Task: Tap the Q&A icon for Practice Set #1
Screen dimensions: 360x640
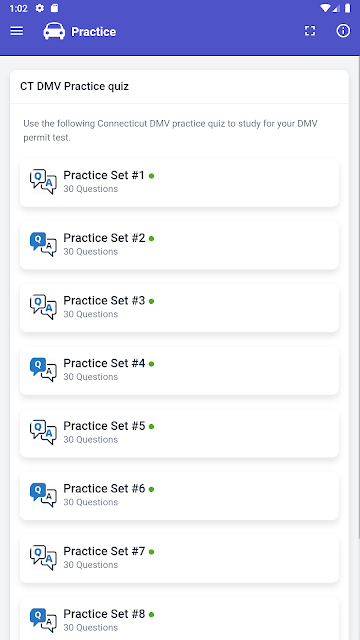Action: coord(43,181)
